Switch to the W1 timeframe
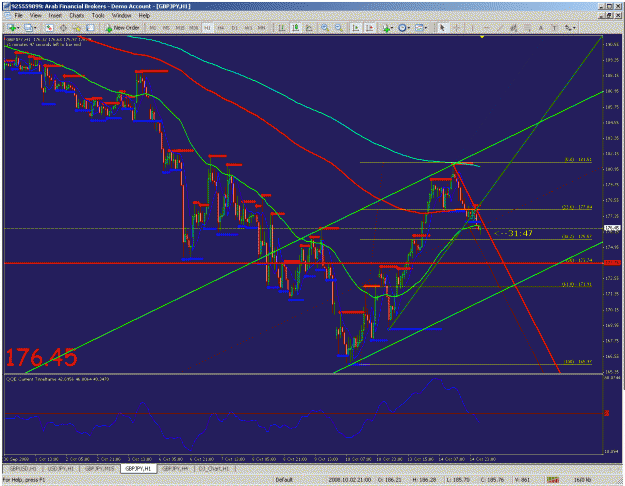The image size is (625, 486). coord(248,28)
